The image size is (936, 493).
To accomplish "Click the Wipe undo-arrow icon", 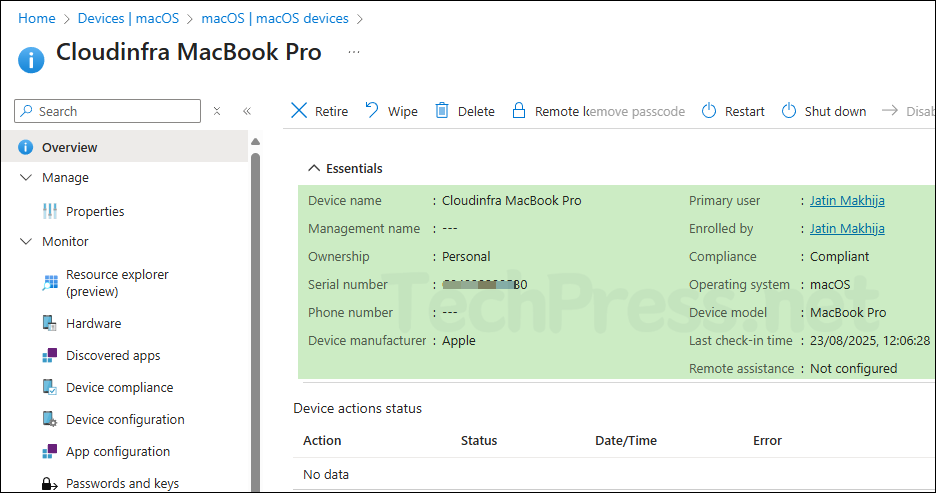I will (x=372, y=110).
